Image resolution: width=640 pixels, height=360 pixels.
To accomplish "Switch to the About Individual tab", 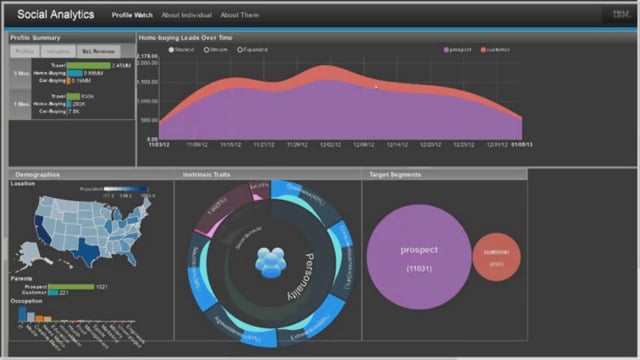I will pos(187,15).
